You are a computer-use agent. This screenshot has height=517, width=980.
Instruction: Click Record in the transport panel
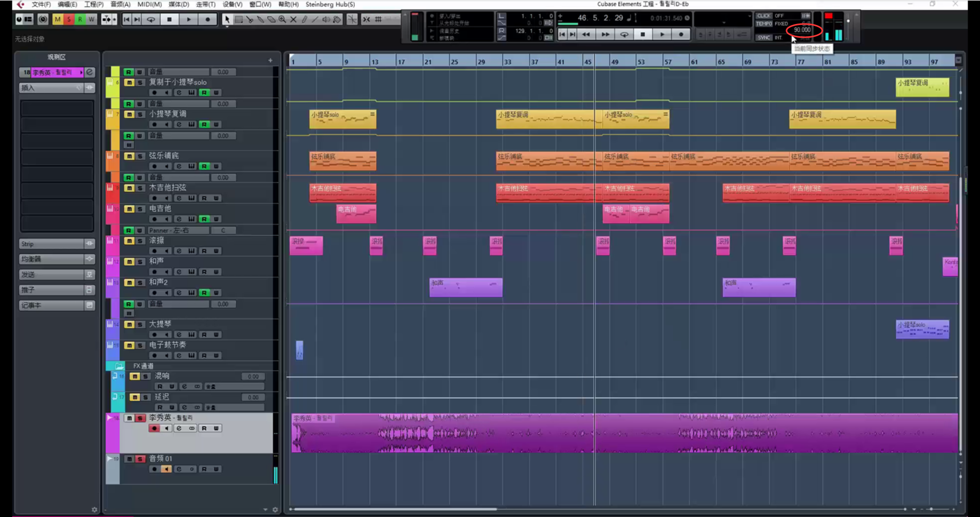681,34
